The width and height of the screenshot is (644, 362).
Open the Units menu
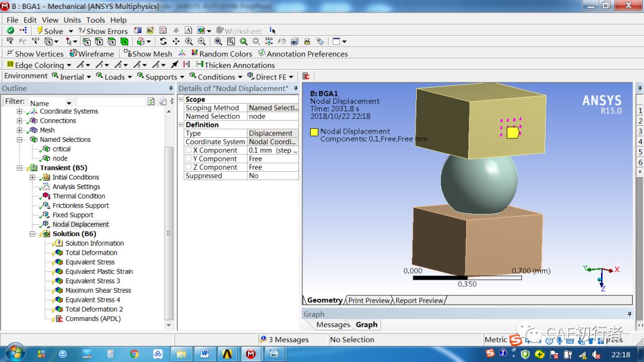[x=72, y=20]
